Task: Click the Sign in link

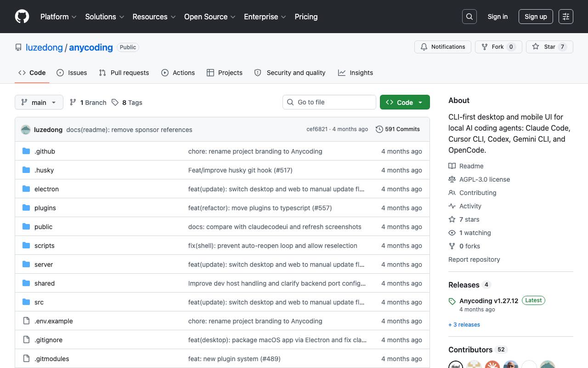Action: (x=498, y=17)
